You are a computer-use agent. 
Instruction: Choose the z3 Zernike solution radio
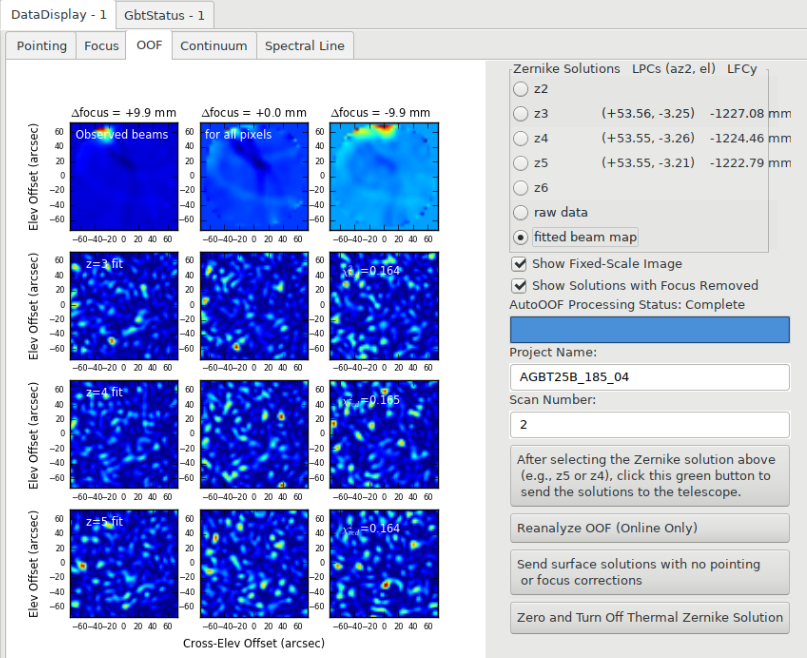531,114
